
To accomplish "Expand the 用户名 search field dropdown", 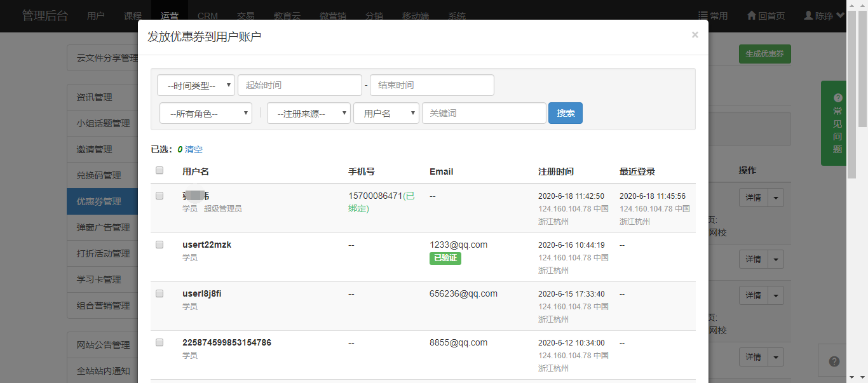I will click(386, 114).
